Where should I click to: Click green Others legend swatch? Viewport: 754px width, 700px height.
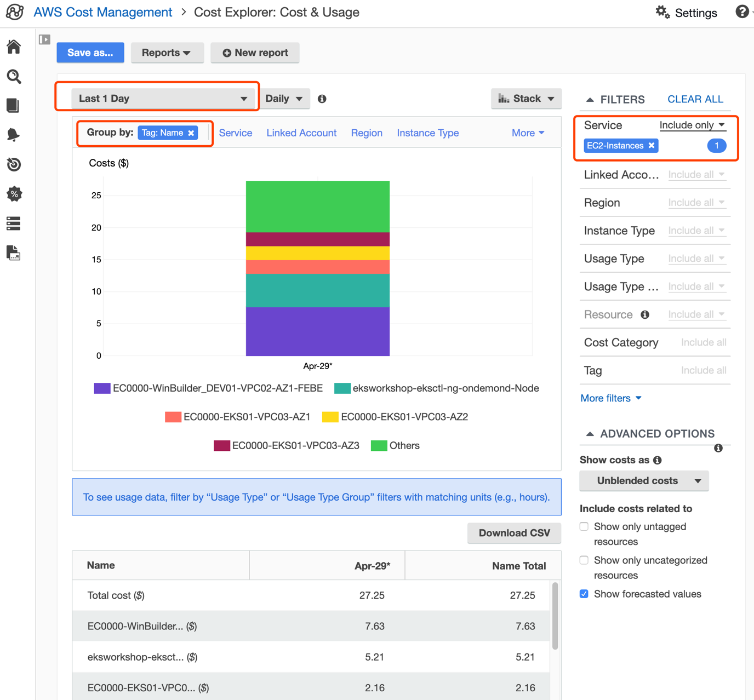point(379,446)
